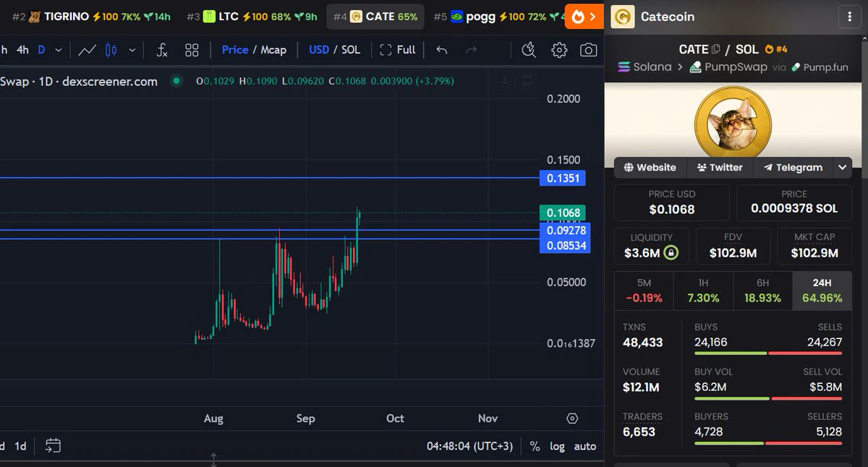
Task: Open the Catecoin Twitter link
Action: tap(720, 167)
